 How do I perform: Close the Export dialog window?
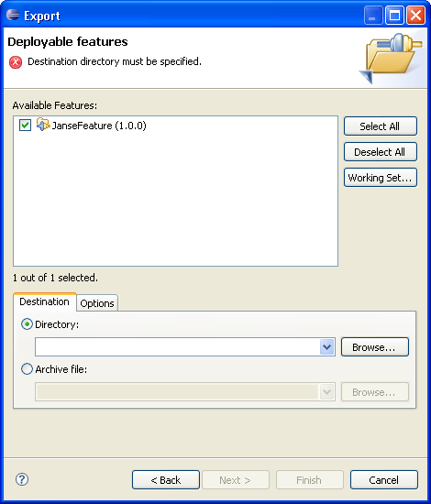(415, 15)
